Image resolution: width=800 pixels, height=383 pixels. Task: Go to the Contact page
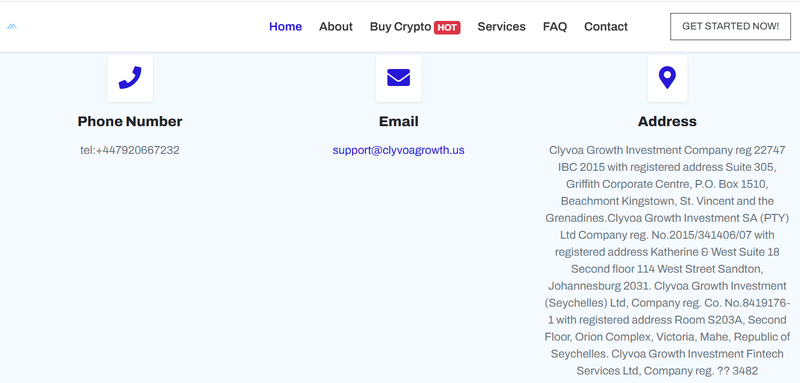point(606,27)
